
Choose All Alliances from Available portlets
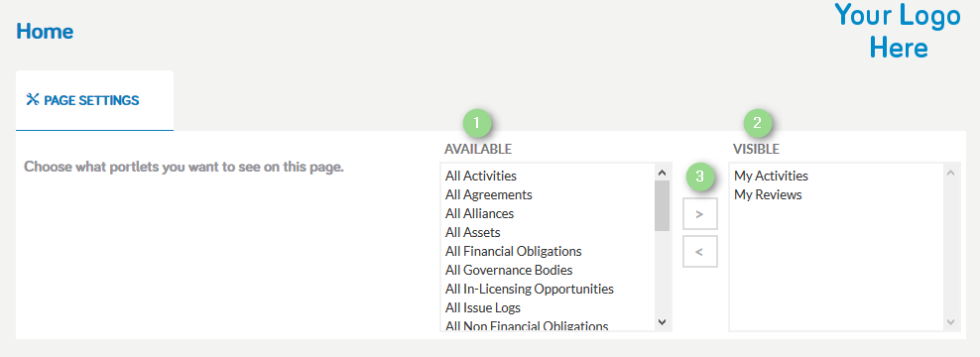tap(479, 214)
